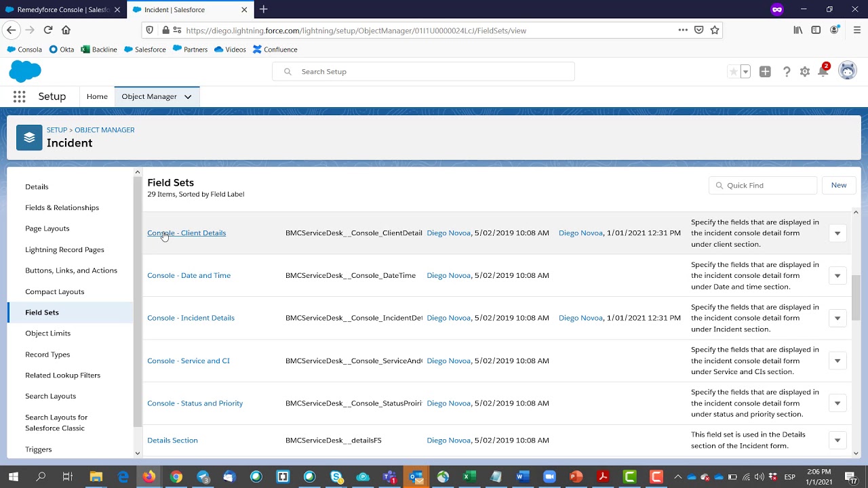Open Console - Incident Details field set
Image resolution: width=868 pixels, height=488 pixels.
tap(191, 318)
